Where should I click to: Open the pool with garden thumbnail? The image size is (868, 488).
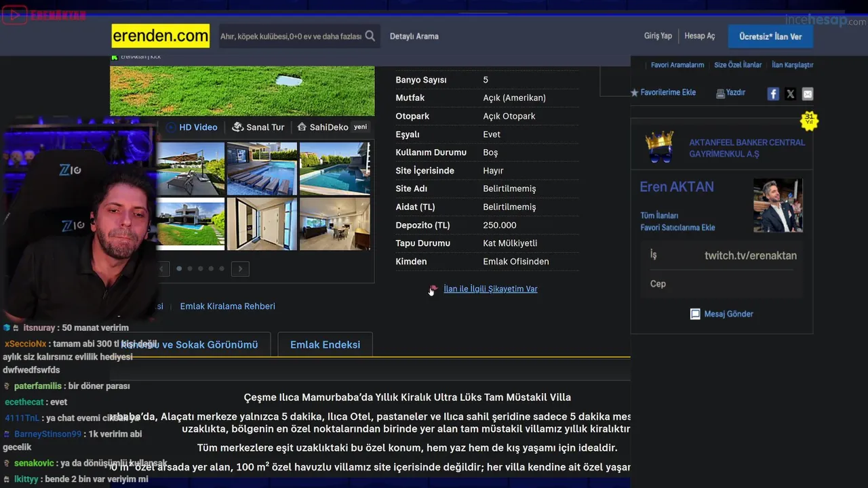(x=335, y=169)
